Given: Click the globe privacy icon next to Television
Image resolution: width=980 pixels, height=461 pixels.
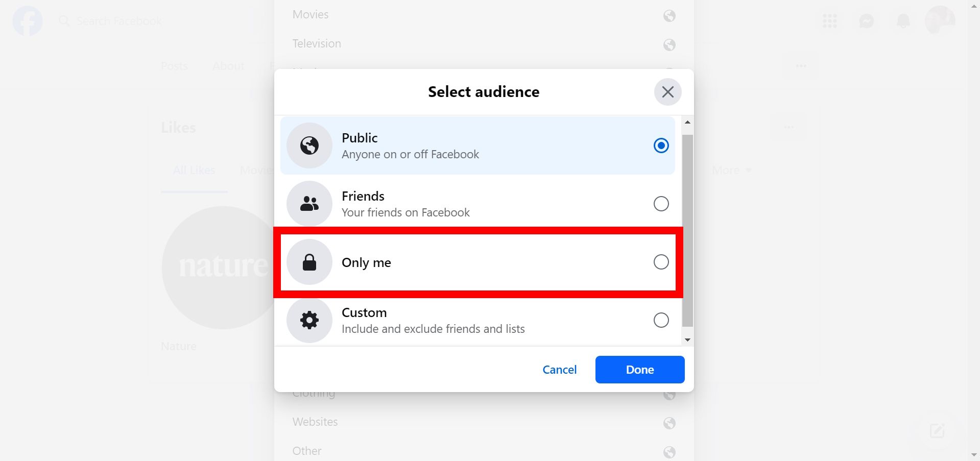Looking at the screenshot, I should [669, 45].
